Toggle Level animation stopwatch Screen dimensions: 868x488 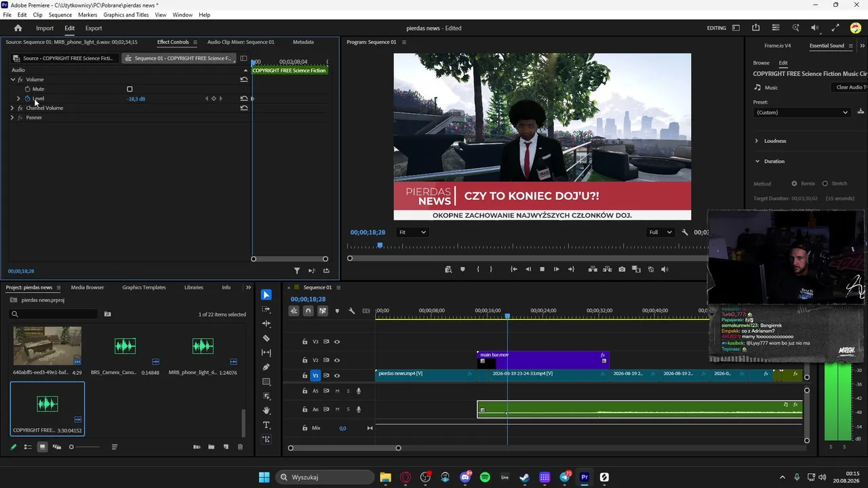pos(28,98)
